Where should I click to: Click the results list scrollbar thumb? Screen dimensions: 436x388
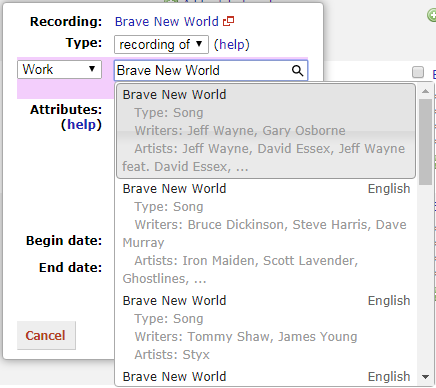425,142
